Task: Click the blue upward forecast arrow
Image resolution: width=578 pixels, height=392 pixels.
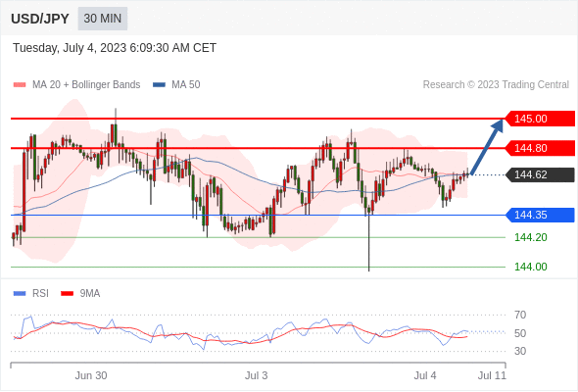Action: coord(487,146)
